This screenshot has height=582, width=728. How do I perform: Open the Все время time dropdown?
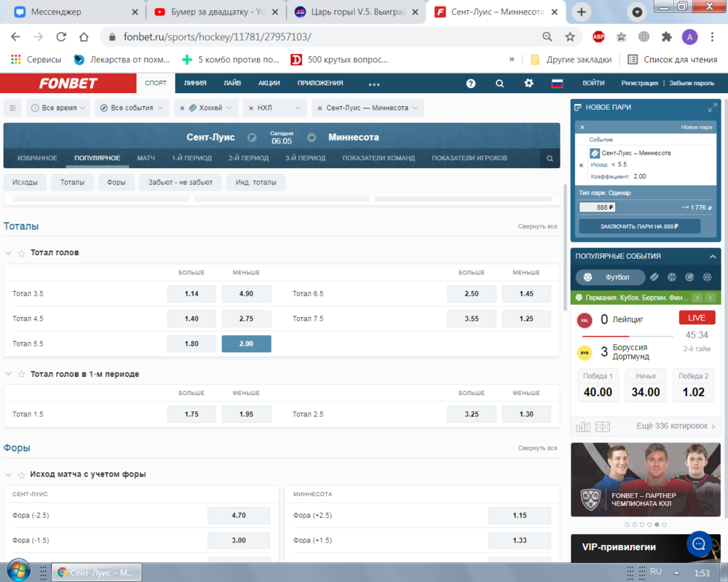coord(58,108)
